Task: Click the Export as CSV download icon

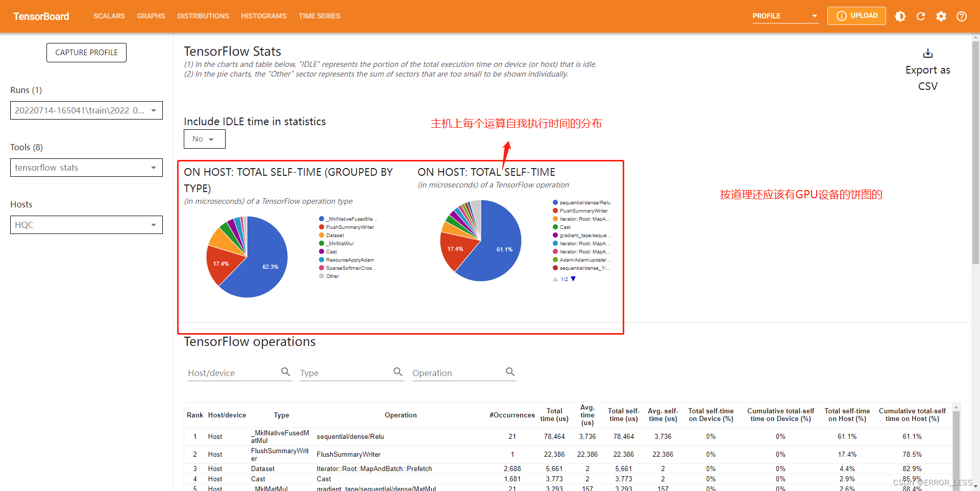Action: coord(928,53)
